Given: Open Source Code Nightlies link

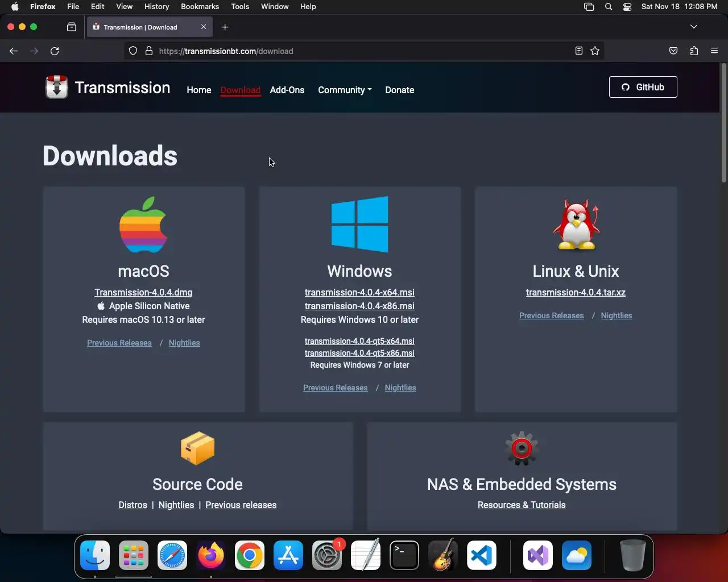Looking at the screenshot, I should (x=176, y=505).
